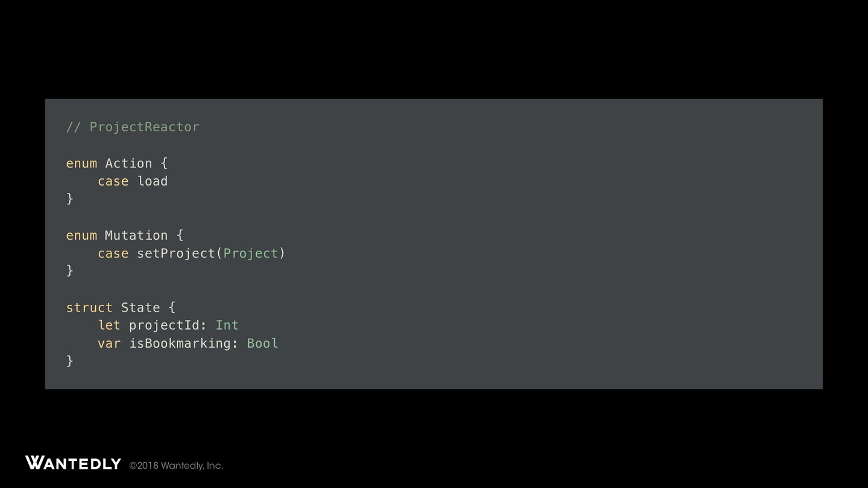Click the Mutation enum name

click(x=136, y=236)
